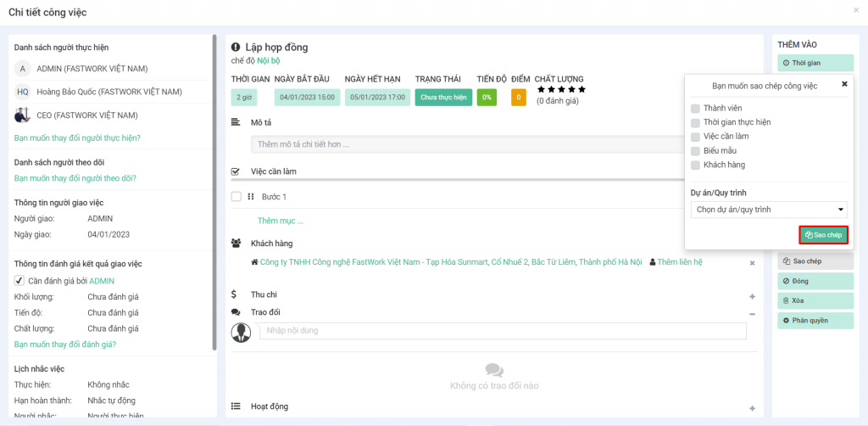Click the plus icon beside Hoạt động
868x426 pixels.
752,408
